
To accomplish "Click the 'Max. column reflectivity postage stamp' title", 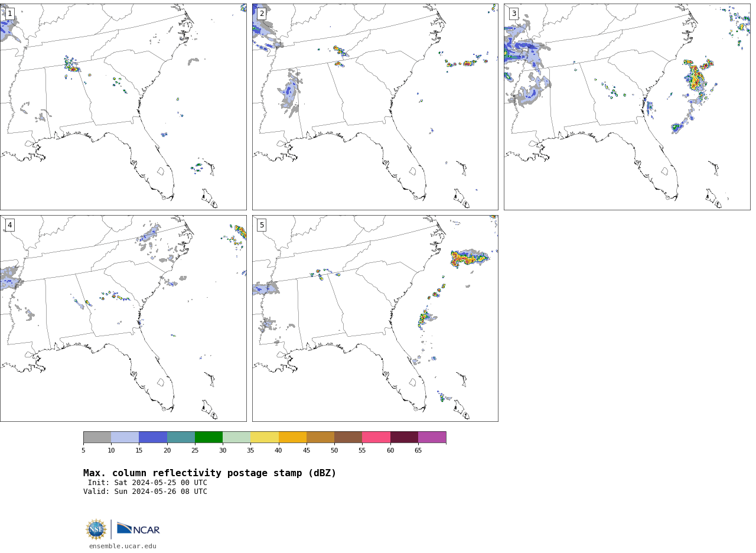I will point(210,473).
